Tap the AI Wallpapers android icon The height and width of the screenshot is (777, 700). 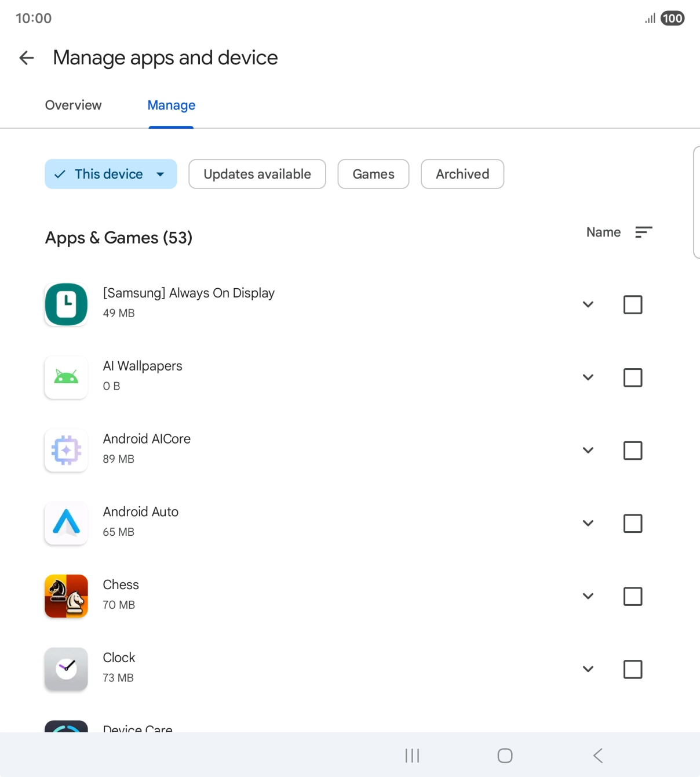[66, 377]
